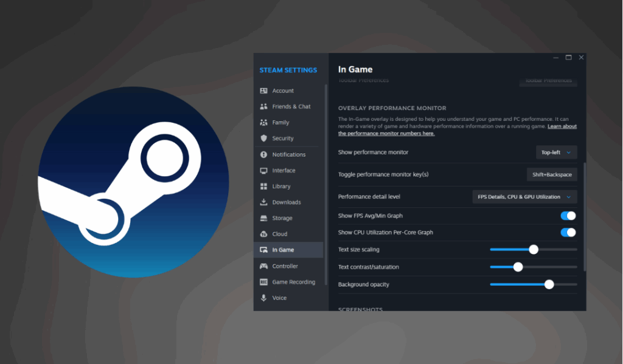Click the Cloud settings icon
Viewport: 623px width, 364px height.
click(264, 233)
